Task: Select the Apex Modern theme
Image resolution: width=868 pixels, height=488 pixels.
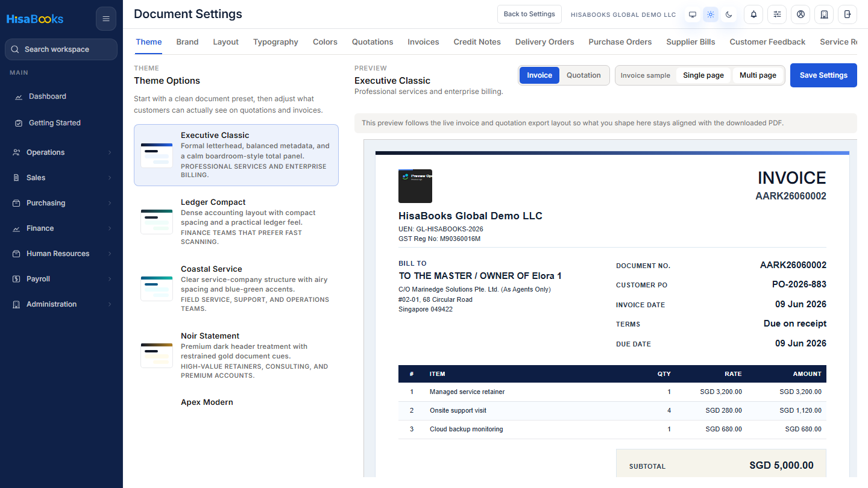Action: coord(207,402)
